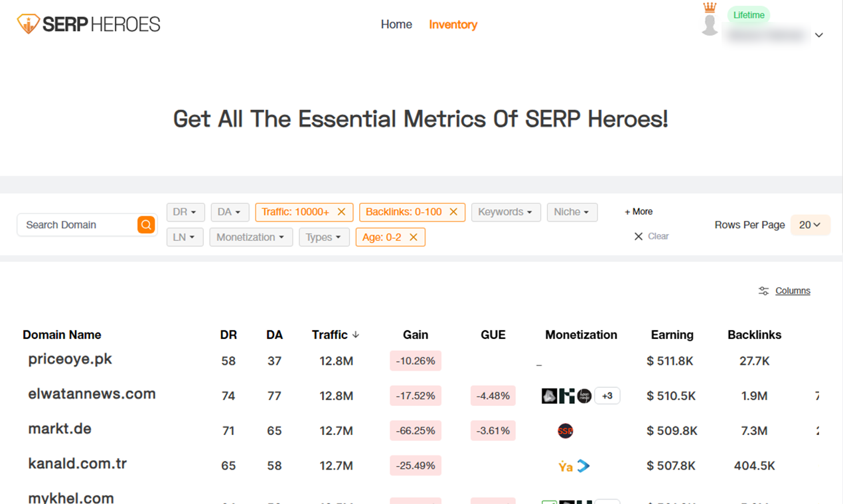Click the 27.7K backlinks value
Screen dimensions: 843x504
754,361
